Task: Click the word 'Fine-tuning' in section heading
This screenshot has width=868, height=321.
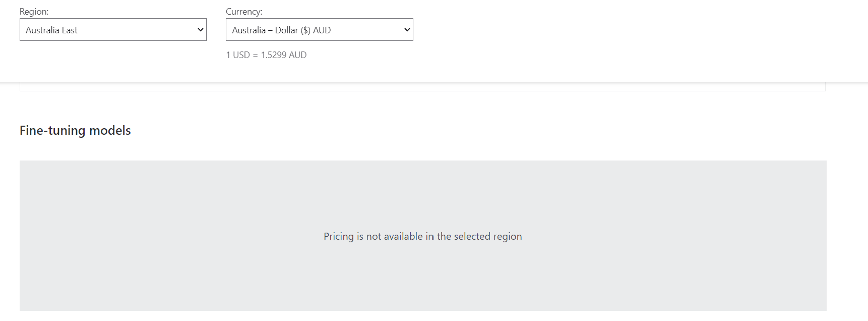Action: (x=52, y=130)
